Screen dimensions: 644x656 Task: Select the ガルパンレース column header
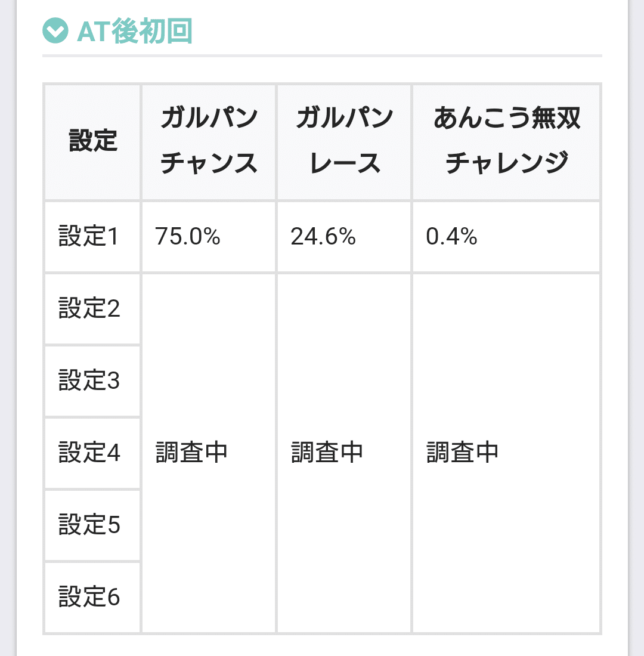click(343, 142)
